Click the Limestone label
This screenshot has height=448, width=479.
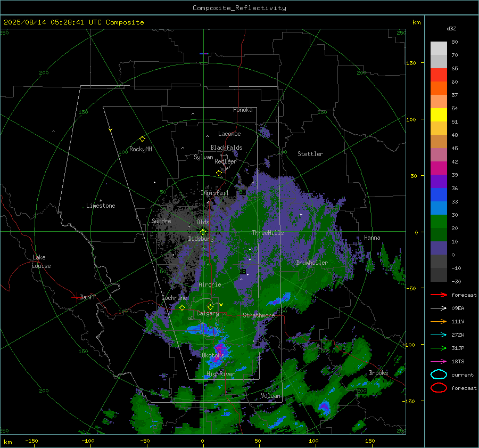[101, 206]
